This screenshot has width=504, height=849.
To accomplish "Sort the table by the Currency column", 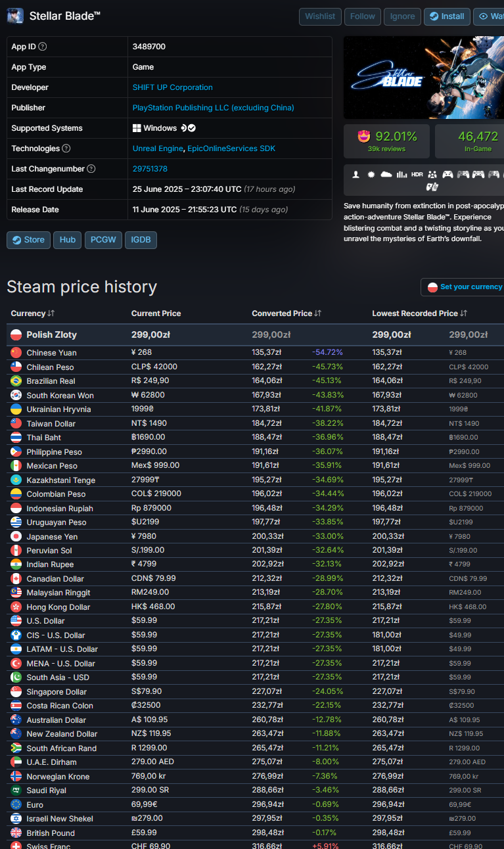I will (33, 313).
